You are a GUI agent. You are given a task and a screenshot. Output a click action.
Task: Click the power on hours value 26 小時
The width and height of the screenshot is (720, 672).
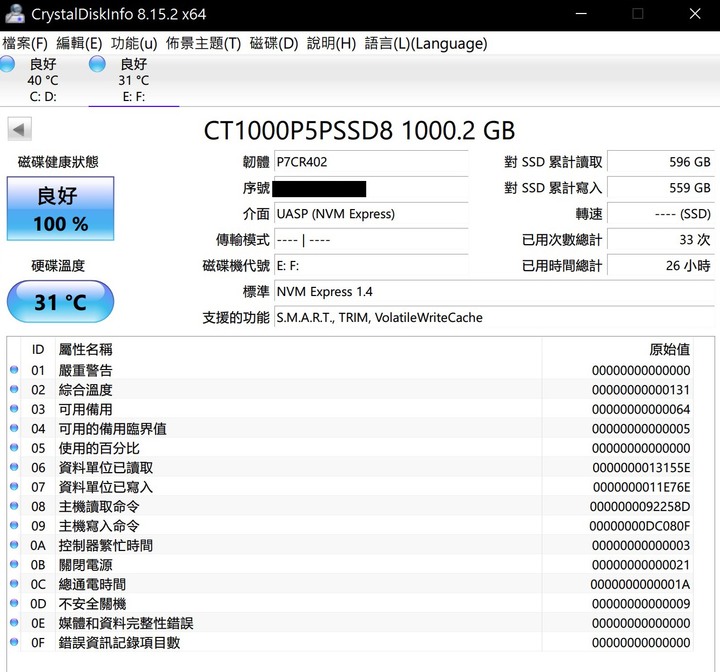coord(660,265)
